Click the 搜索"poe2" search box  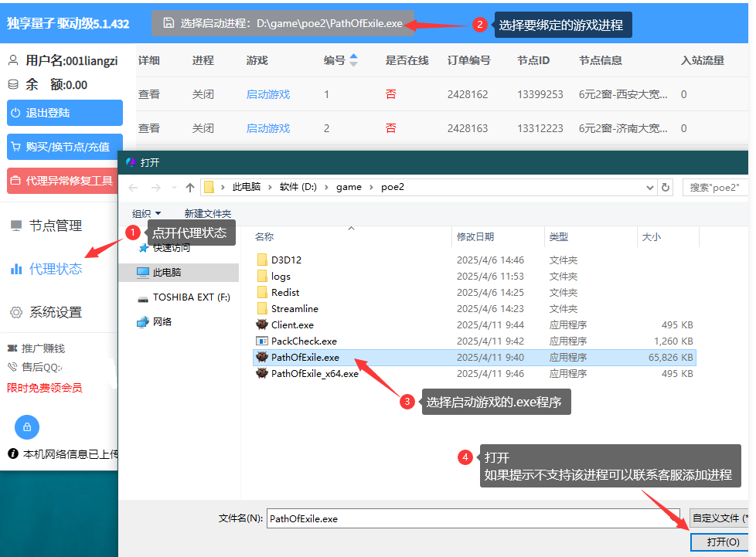[x=716, y=188]
